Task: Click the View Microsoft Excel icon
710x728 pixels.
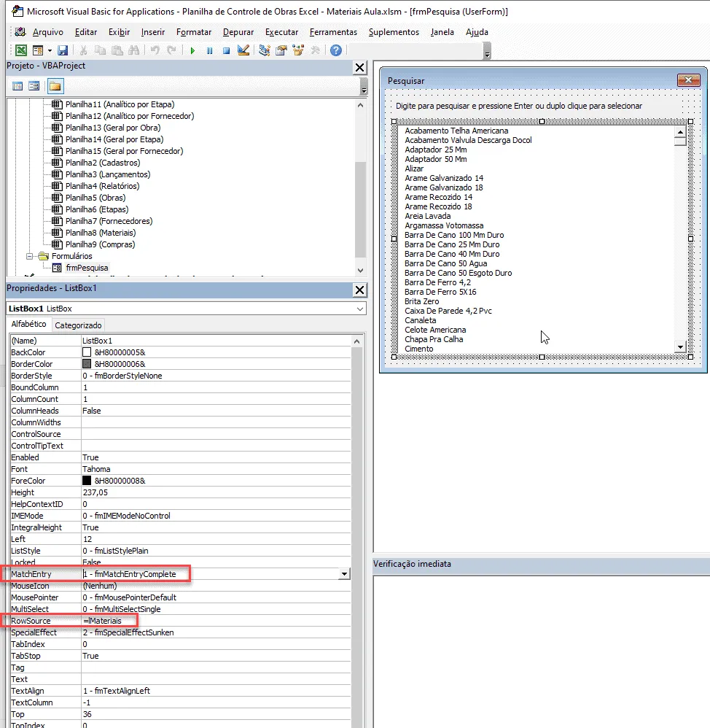Action: pyautogui.click(x=21, y=50)
